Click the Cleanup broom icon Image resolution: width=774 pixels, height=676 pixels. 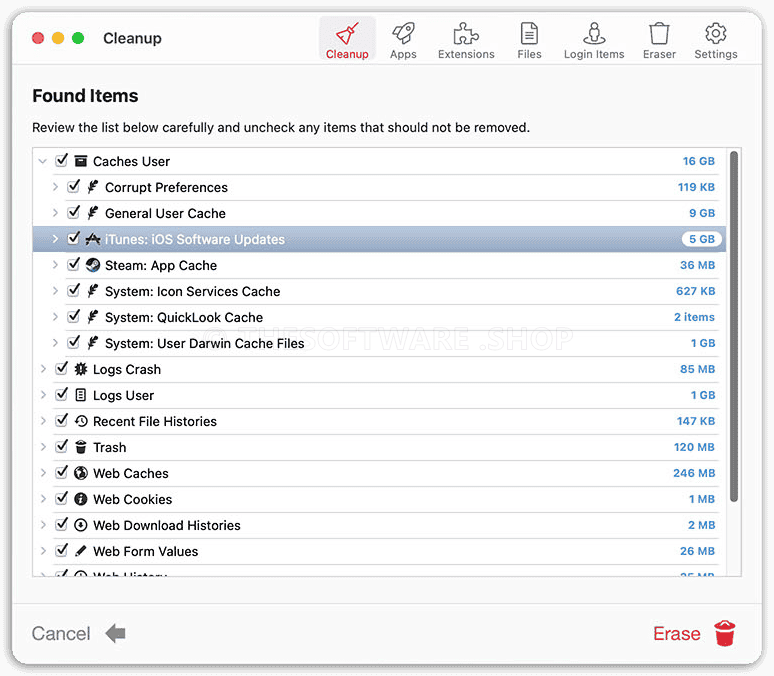(x=347, y=34)
